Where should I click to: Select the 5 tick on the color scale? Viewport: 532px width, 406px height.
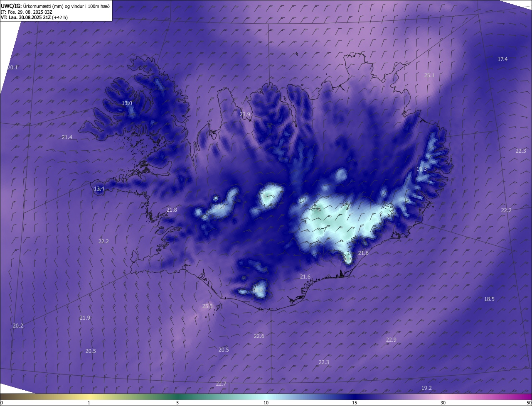coord(177,403)
